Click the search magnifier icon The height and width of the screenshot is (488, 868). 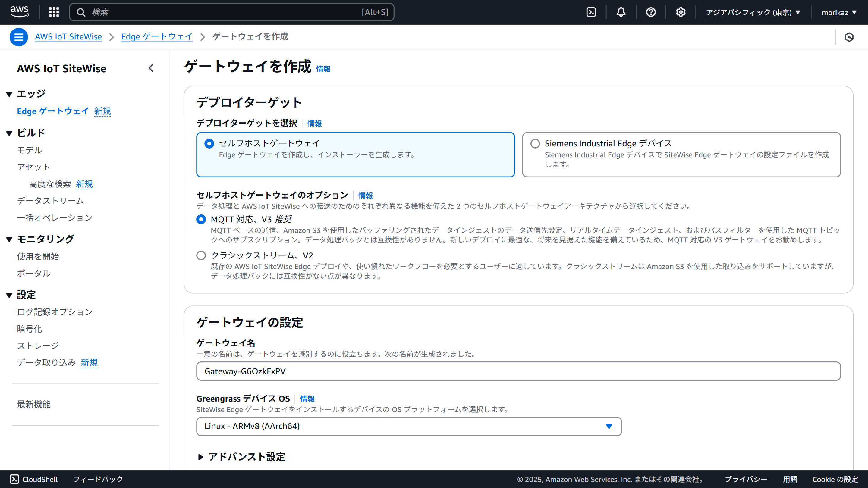81,12
